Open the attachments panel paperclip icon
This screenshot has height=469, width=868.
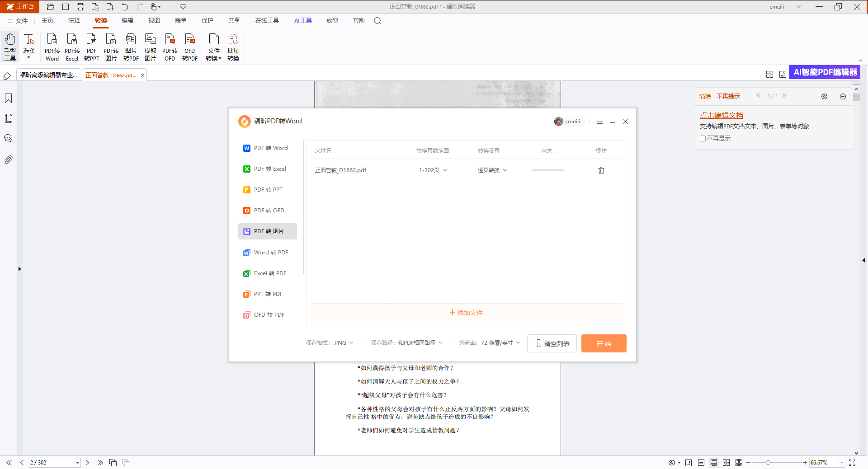8,159
